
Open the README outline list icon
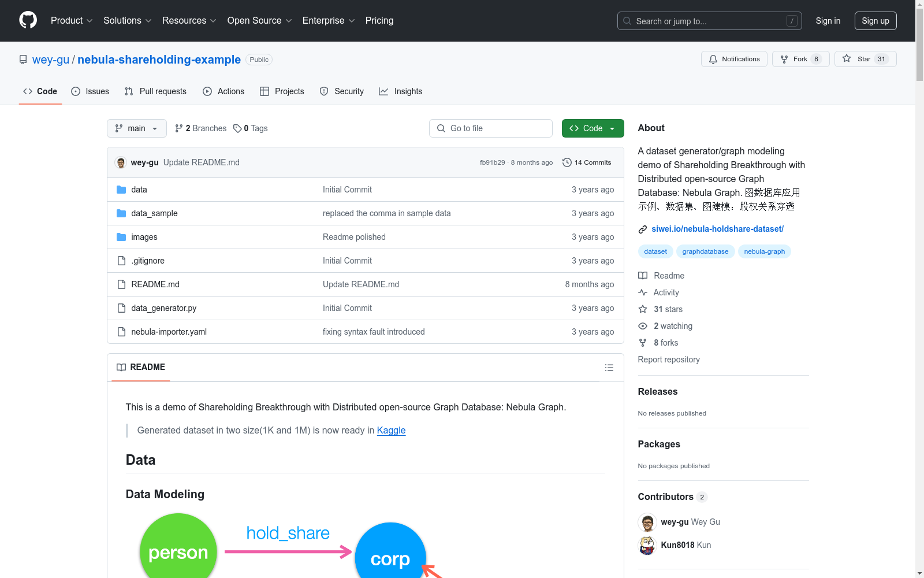pyautogui.click(x=609, y=368)
